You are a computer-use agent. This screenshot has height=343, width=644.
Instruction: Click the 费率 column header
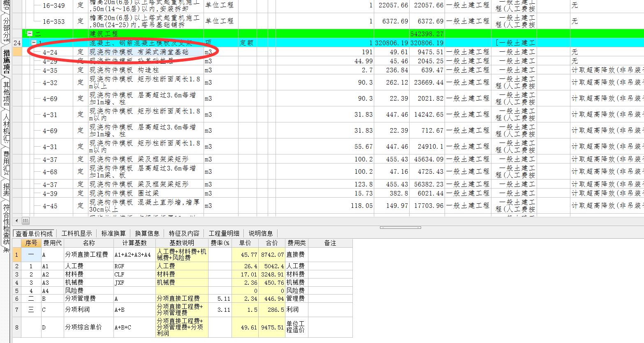click(x=220, y=243)
